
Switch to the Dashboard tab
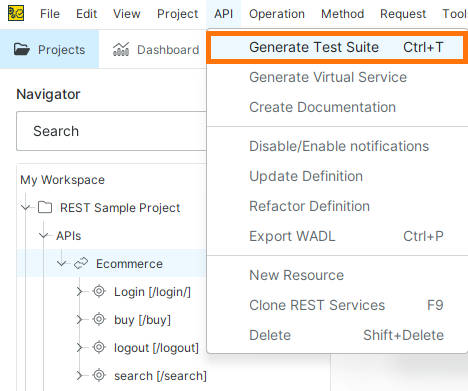pyautogui.click(x=156, y=49)
